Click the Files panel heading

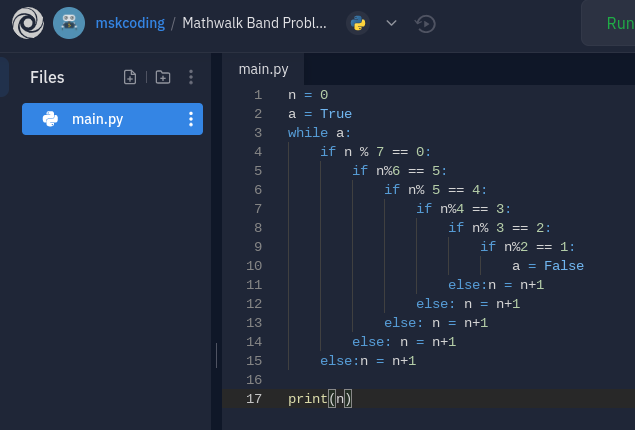click(47, 77)
